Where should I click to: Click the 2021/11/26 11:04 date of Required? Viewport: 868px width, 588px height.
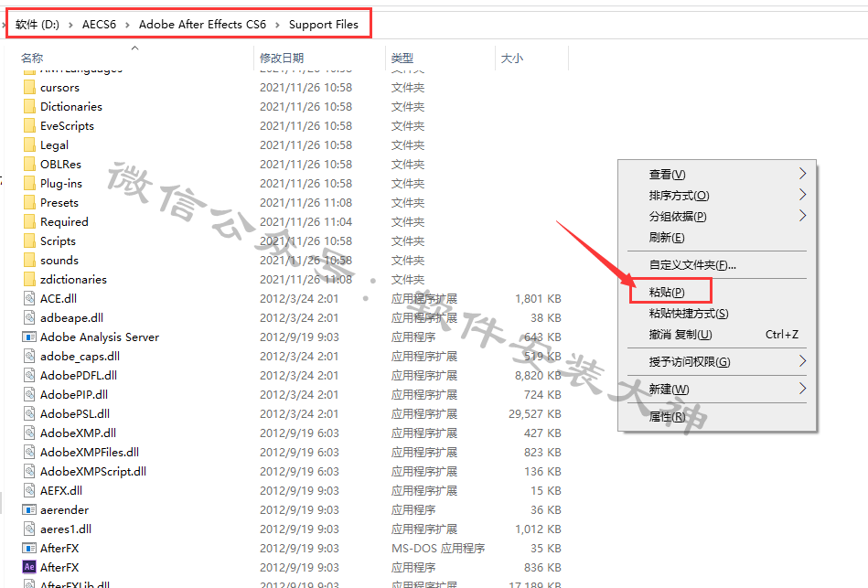306,222
